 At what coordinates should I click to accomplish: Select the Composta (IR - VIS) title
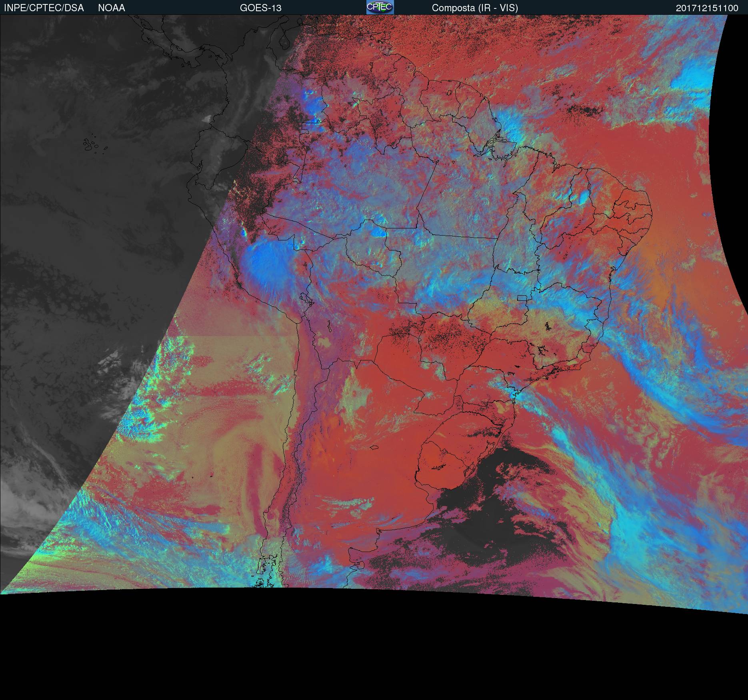pyautogui.click(x=475, y=8)
